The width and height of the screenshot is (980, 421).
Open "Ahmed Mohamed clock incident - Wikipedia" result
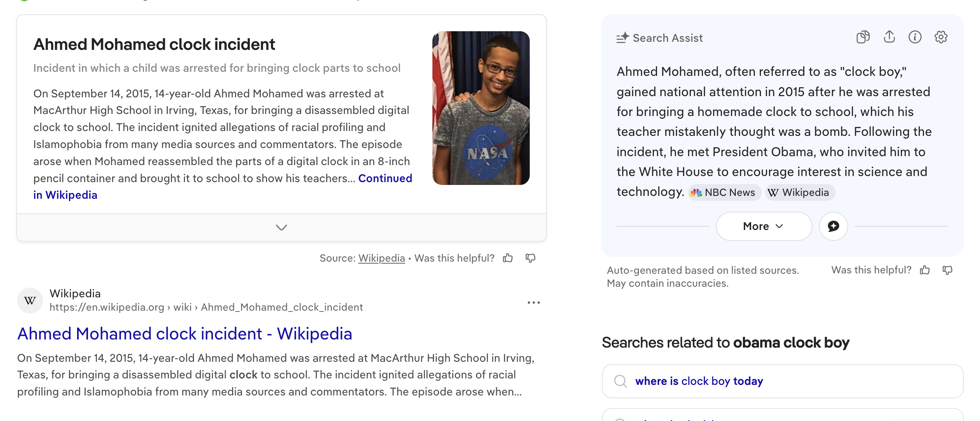pos(185,334)
